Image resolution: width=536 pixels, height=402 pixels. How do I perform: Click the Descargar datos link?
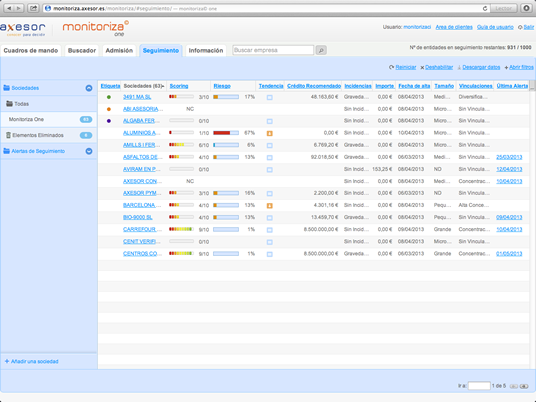click(481, 67)
